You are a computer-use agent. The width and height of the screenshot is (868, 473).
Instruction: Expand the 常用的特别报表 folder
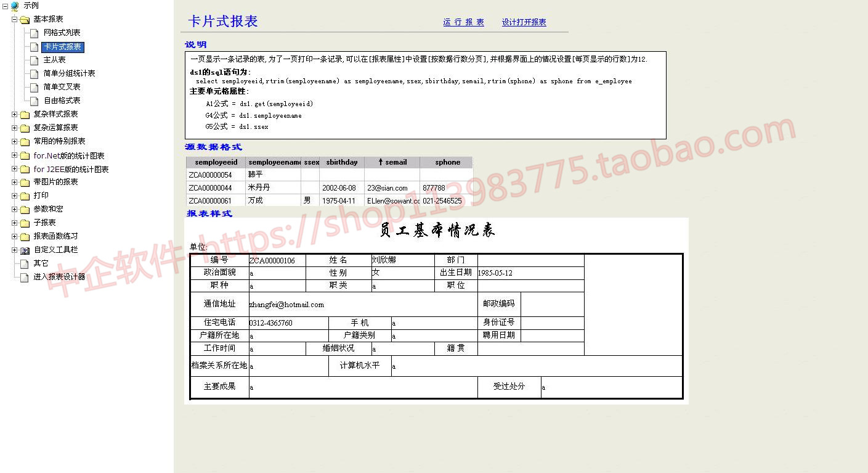(x=15, y=141)
